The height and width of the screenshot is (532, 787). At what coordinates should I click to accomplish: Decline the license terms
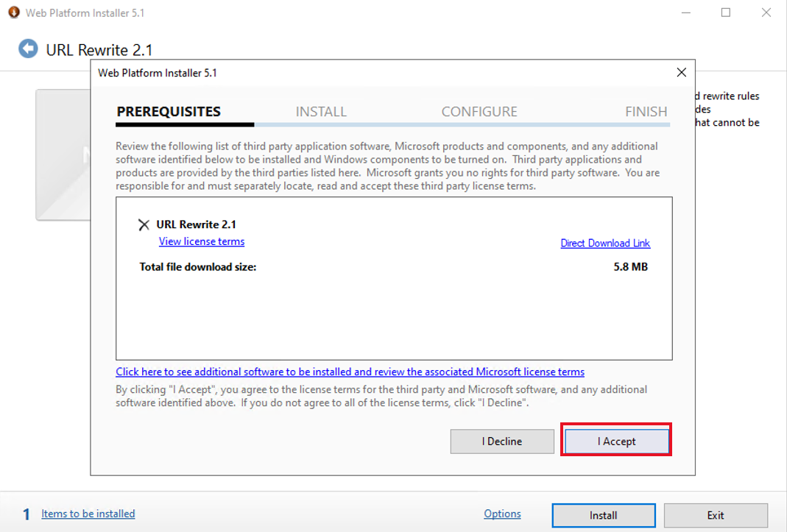502,441
